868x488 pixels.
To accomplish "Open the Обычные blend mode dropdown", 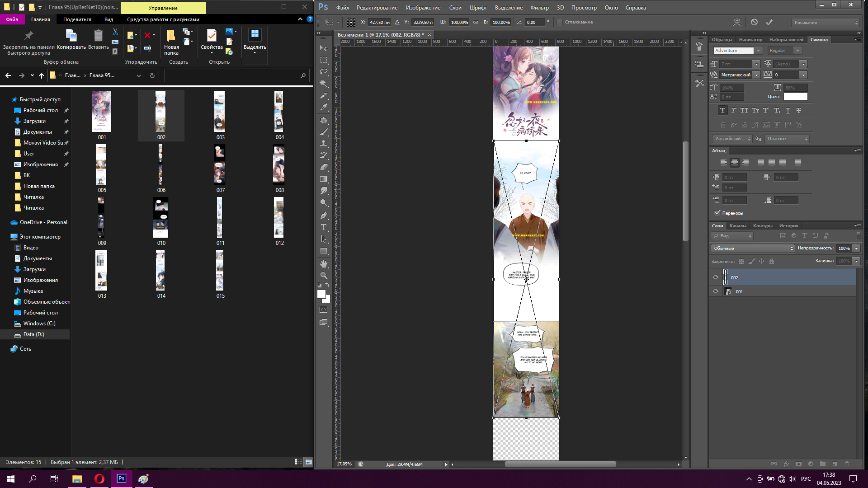I will click(753, 248).
